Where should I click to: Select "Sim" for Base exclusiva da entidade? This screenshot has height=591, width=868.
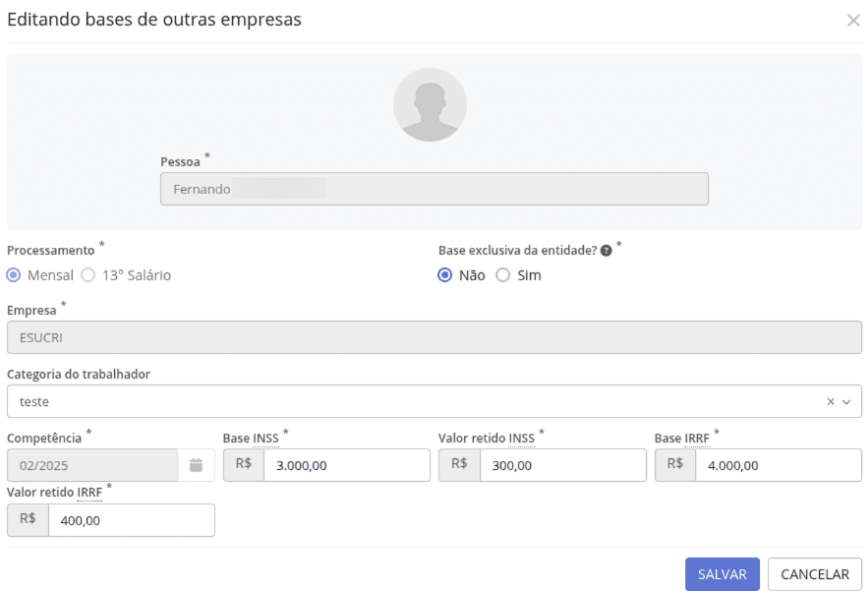pyautogui.click(x=501, y=275)
